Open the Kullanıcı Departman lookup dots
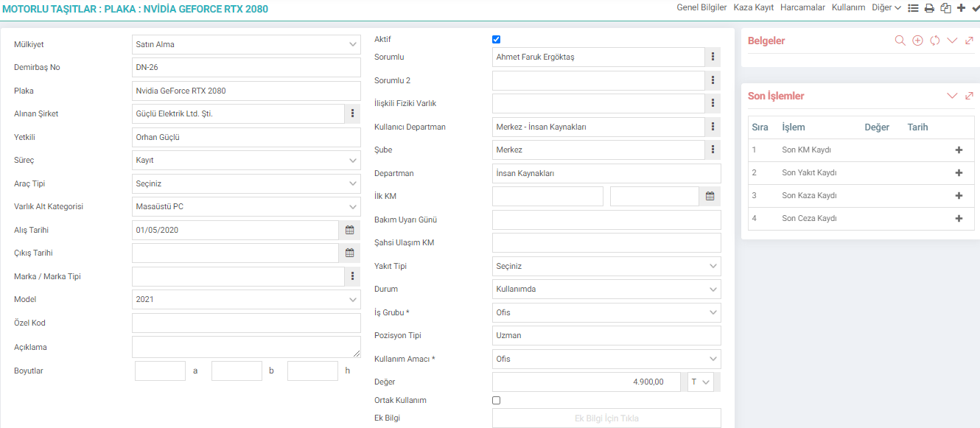This screenshot has width=980, height=428. tap(713, 127)
